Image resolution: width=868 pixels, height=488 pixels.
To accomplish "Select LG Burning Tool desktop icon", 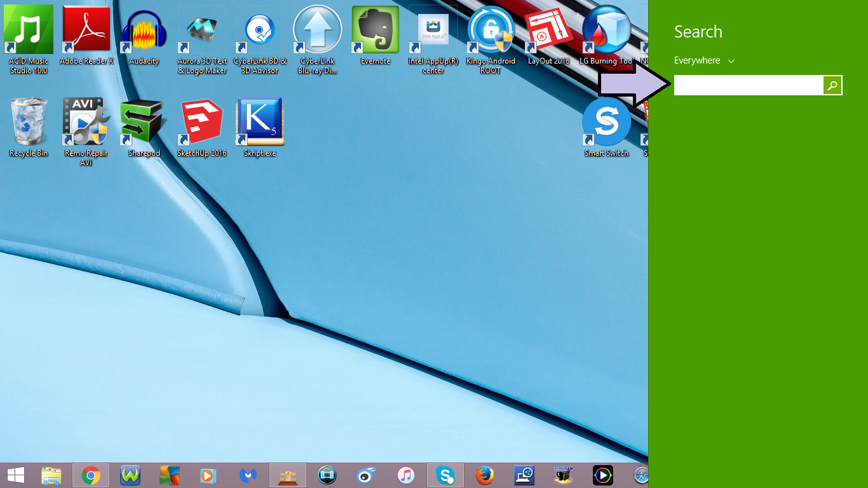I will [607, 35].
